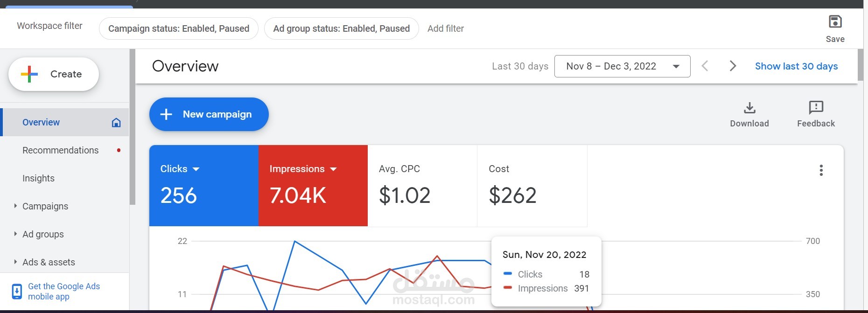Click the page vertical scrollbar
The width and height of the screenshot is (868, 313).
[861, 64]
